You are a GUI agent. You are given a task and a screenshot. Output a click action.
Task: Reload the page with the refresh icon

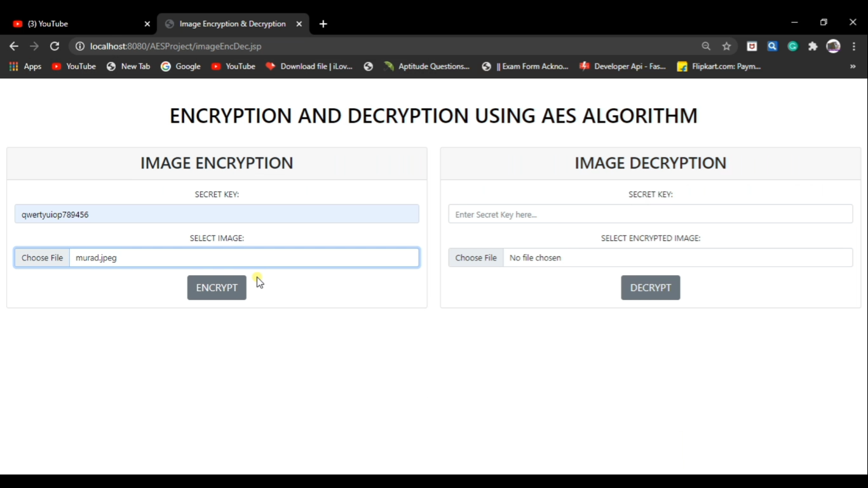click(x=55, y=46)
